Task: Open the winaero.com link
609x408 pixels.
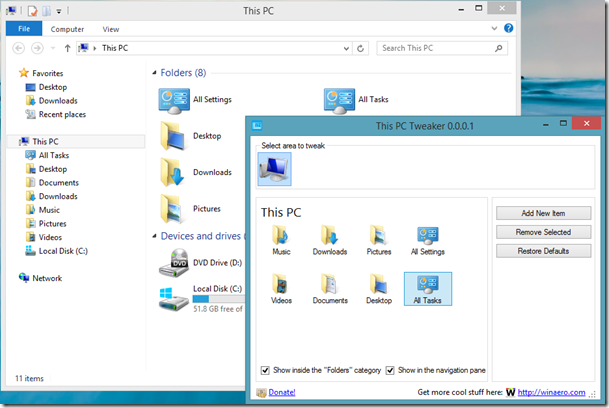Action: (552, 392)
